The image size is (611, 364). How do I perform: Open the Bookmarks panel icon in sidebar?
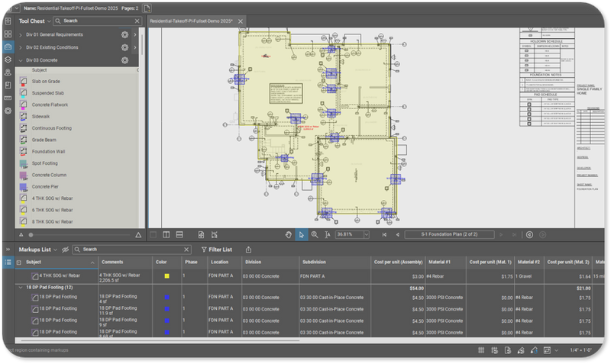click(8, 85)
